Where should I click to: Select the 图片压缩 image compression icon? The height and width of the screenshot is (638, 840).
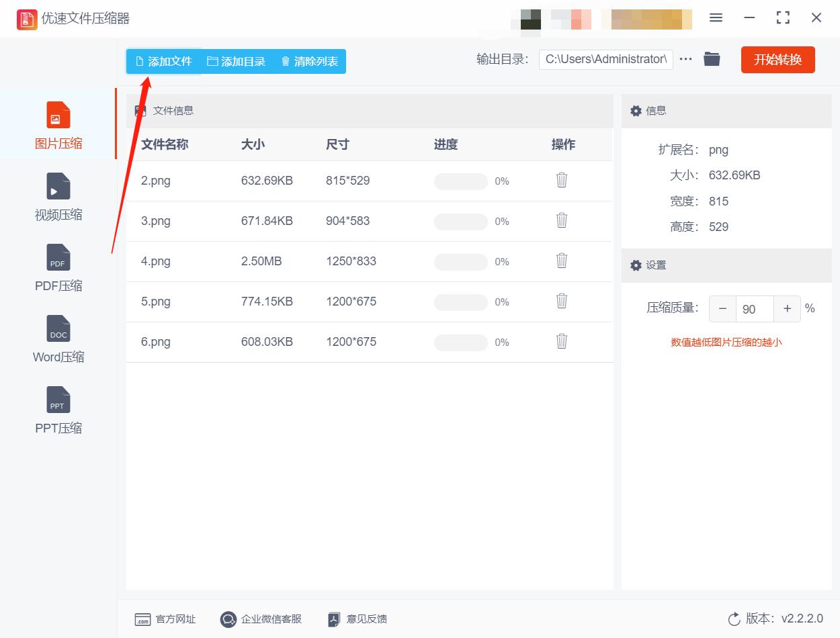click(x=58, y=124)
